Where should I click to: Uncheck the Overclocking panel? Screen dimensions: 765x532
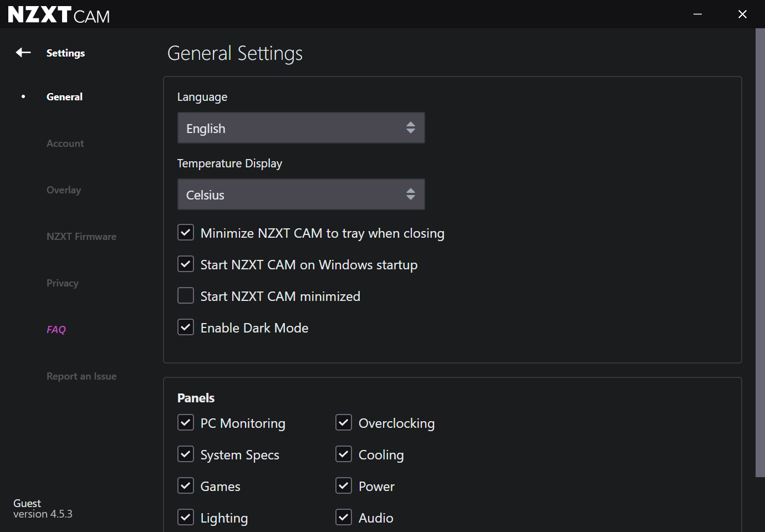(344, 422)
